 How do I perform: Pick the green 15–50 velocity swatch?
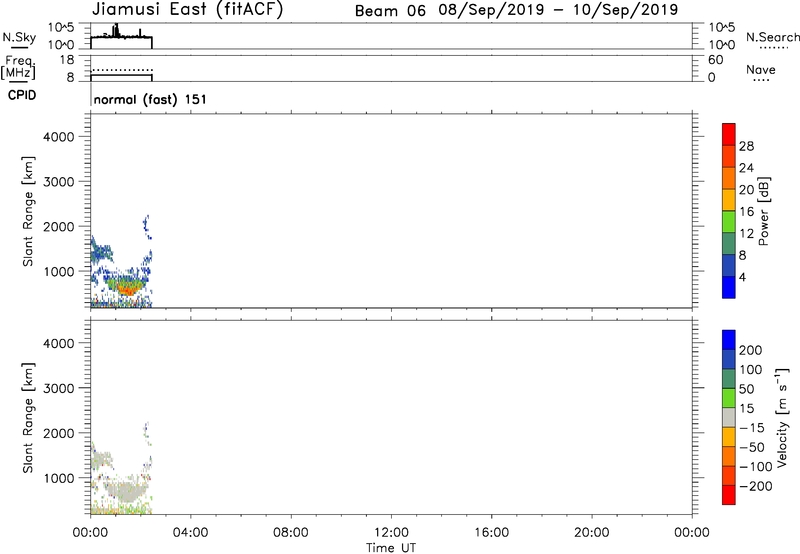coord(729,398)
